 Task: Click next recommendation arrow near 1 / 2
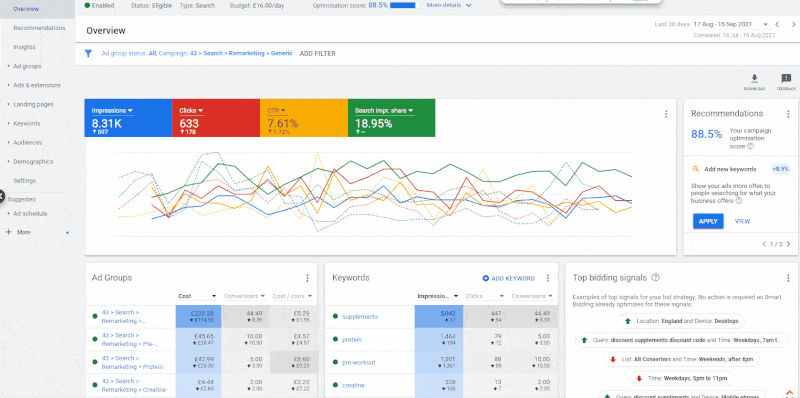pos(788,244)
